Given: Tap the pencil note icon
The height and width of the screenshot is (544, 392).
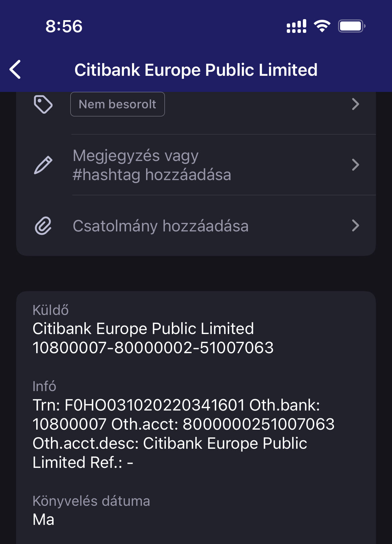Looking at the screenshot, I should (43, 165).
